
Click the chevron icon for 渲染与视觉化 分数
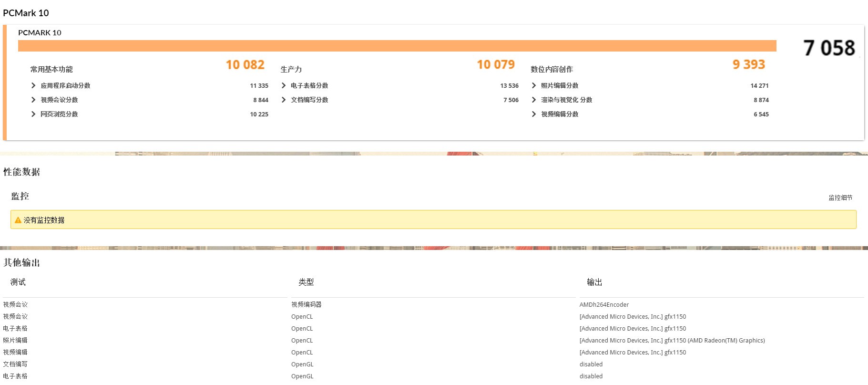coord(534,100)
